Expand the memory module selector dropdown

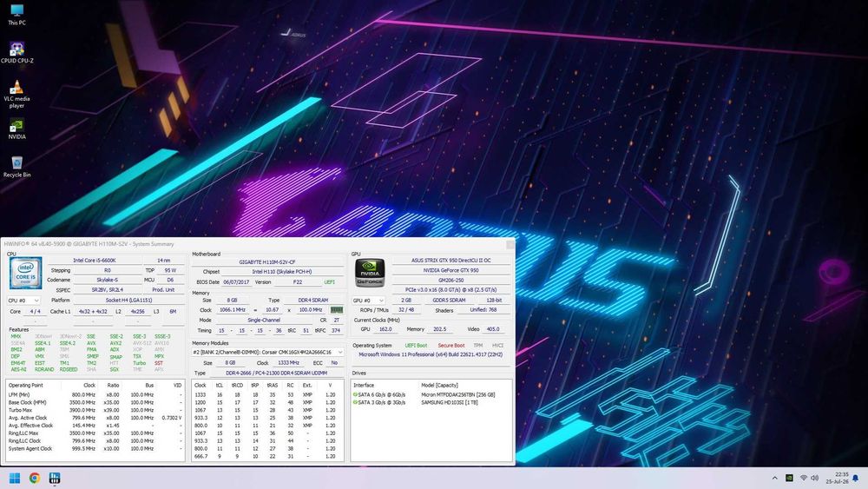pyautogui.click(x=268, y=353)
